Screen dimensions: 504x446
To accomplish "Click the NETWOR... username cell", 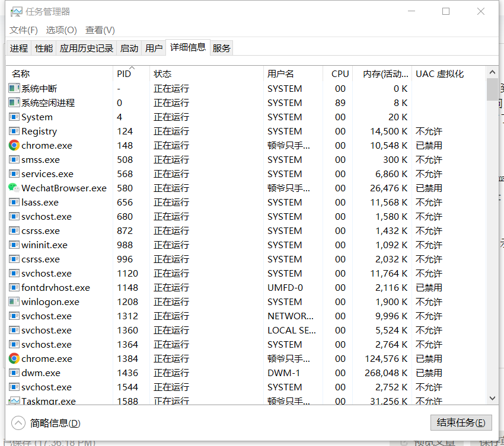I will (x=291, y=316).
